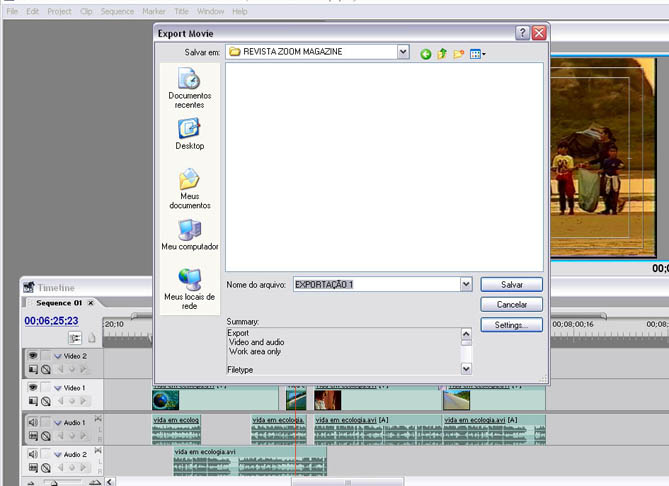This screenshot has height=486, width=669.
Task: Collapse the Video 1 track triangle
Action: click(x=58, y=387)
